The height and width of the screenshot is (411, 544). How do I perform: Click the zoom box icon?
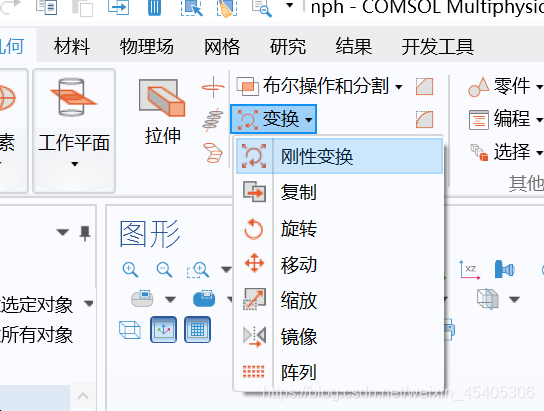click(x=198, y=269)
